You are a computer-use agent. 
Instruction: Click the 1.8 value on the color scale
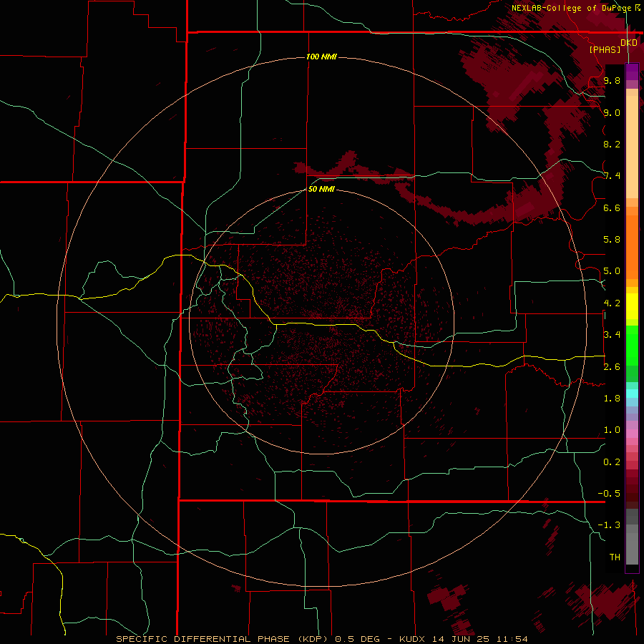(x=612, y=399)
